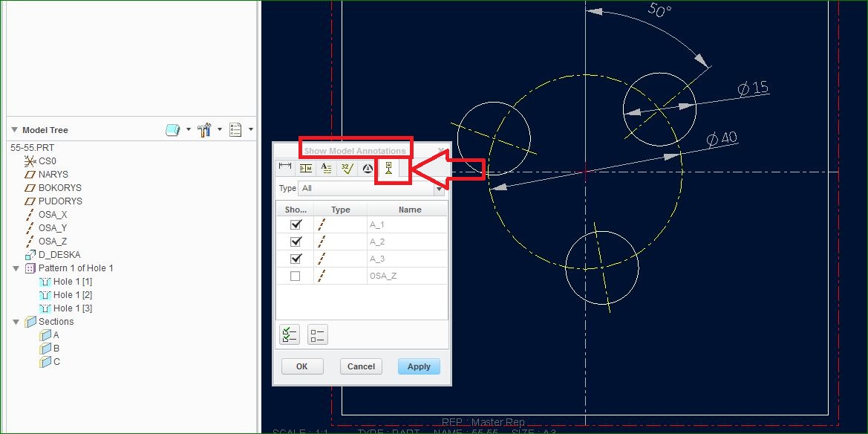Select section A in the tree

tap(56, 334)
